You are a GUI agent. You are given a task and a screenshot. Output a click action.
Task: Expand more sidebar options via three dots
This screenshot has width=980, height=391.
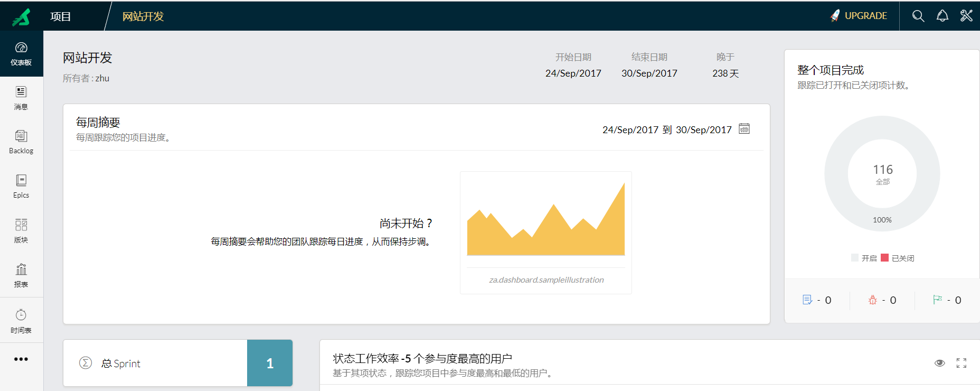pyautogui.click(x=21, y=359)
